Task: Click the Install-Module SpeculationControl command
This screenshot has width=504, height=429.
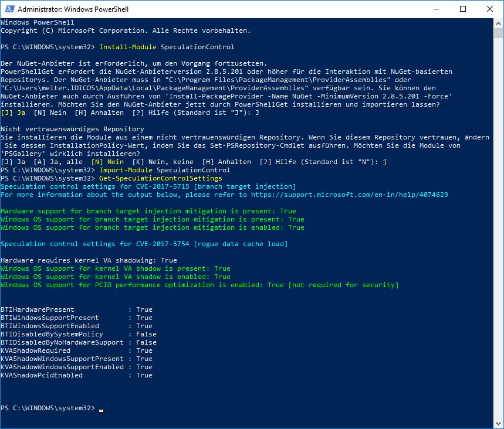Action: click(167, 47)
